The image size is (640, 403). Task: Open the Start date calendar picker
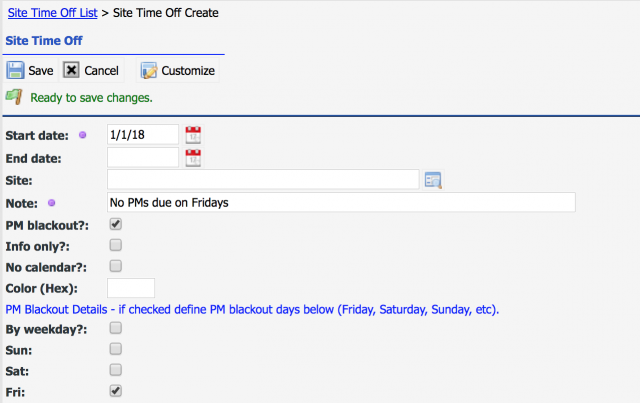click(x=193, y=135)
